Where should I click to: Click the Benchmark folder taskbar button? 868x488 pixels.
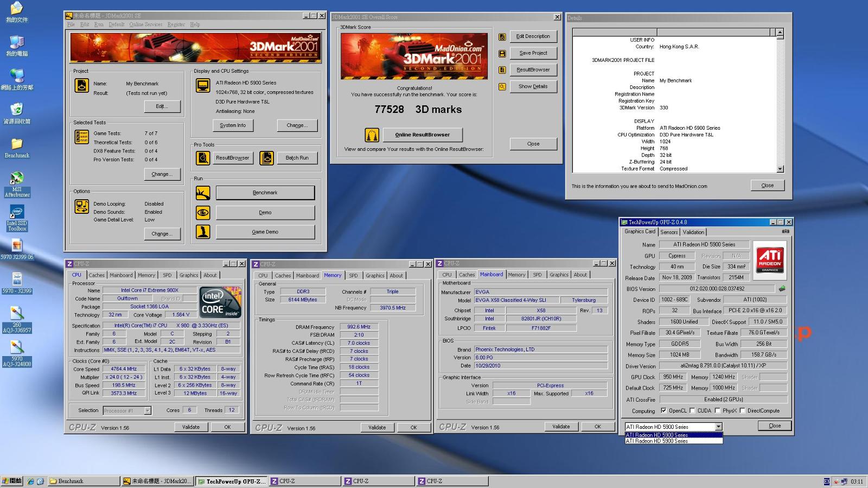click(x=83, y=481)
